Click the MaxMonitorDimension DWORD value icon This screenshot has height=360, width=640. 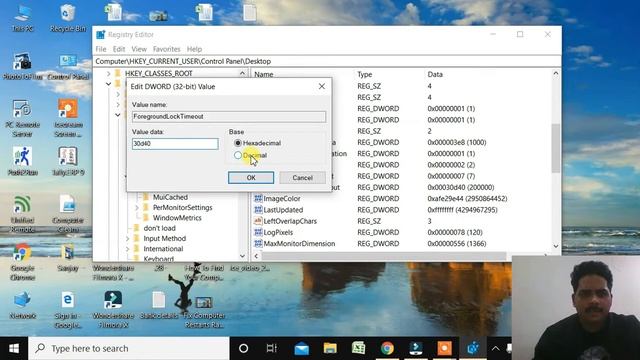point(258,243)
